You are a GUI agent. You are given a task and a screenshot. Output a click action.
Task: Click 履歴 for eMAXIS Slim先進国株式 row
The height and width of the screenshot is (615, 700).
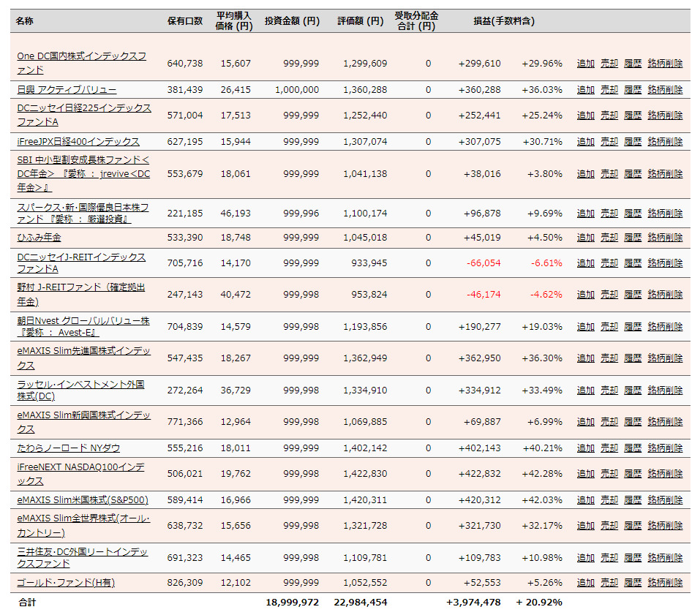(x=632, y=358)
